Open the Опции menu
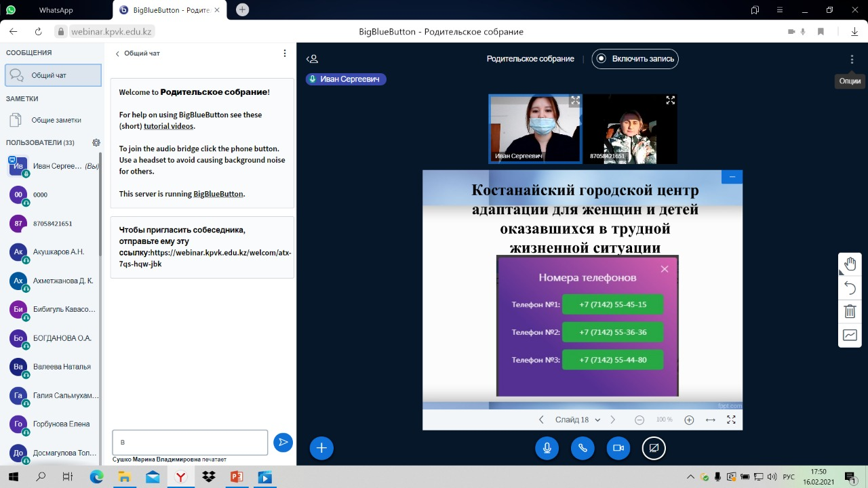Image resolution: width=868 pixels, height=488 pixels. click(x=852, y=59)
